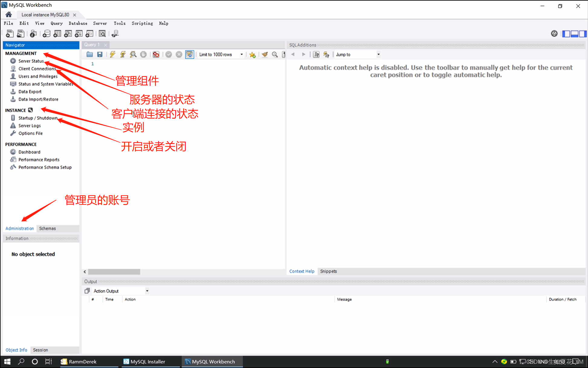Switch to the Schemas tab
Screen dimensions: 588x368
coord(47,228)
